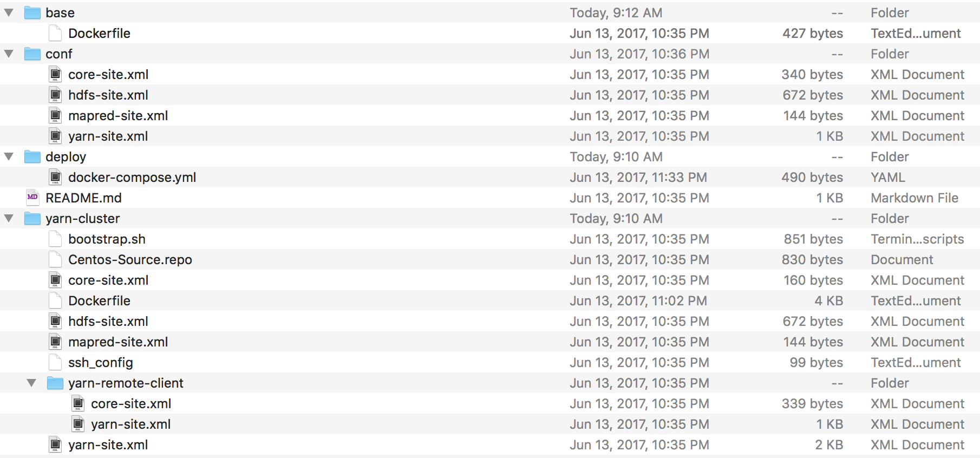Click the README.md markdown file icon
980x458 pixels.
32,198
